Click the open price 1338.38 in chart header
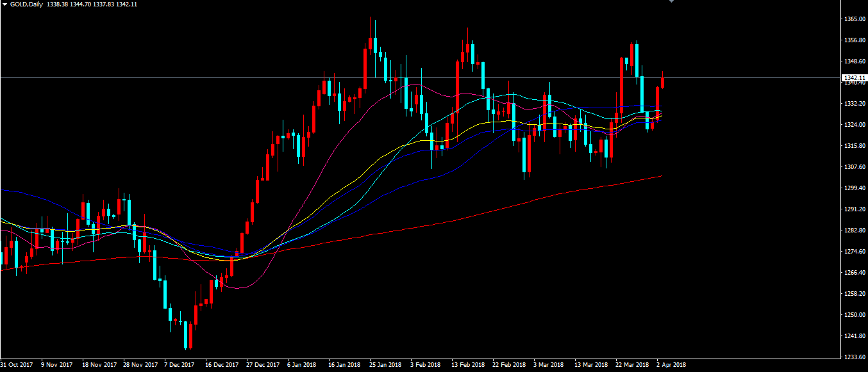The width and height of the screenshot is (868, 372). (x=58, y=4)
